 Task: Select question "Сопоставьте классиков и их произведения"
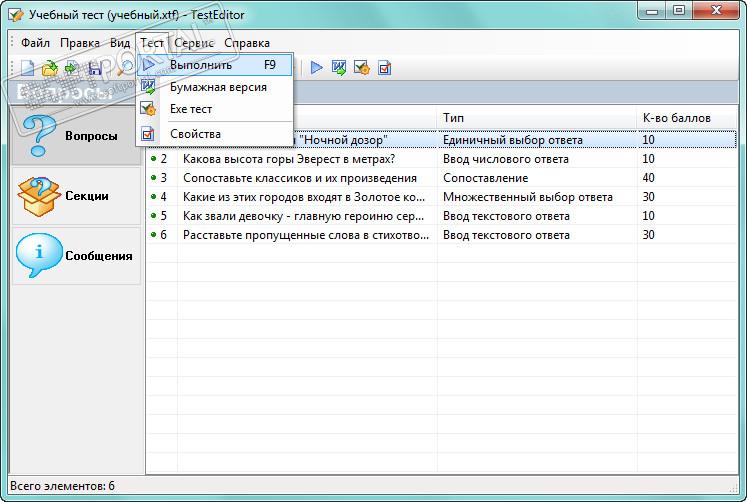coord(300,178)
